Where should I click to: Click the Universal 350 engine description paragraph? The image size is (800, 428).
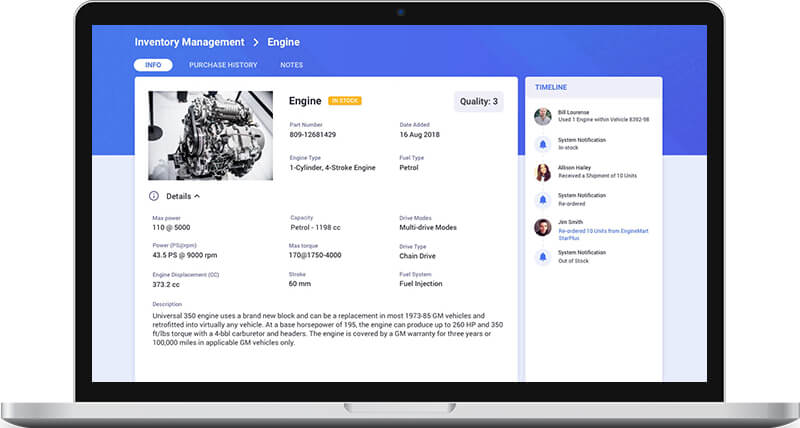[x=328, y=329]
